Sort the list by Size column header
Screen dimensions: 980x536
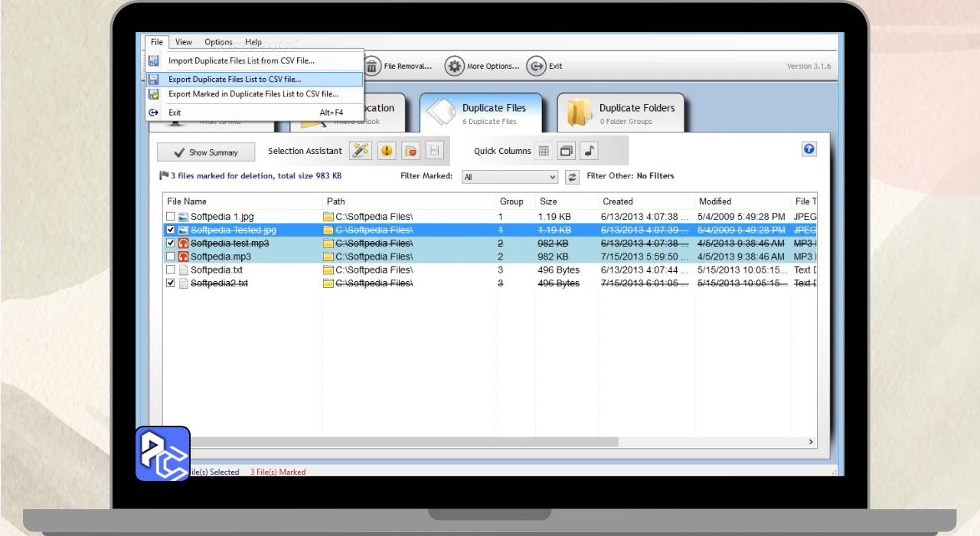click(548, 201)
